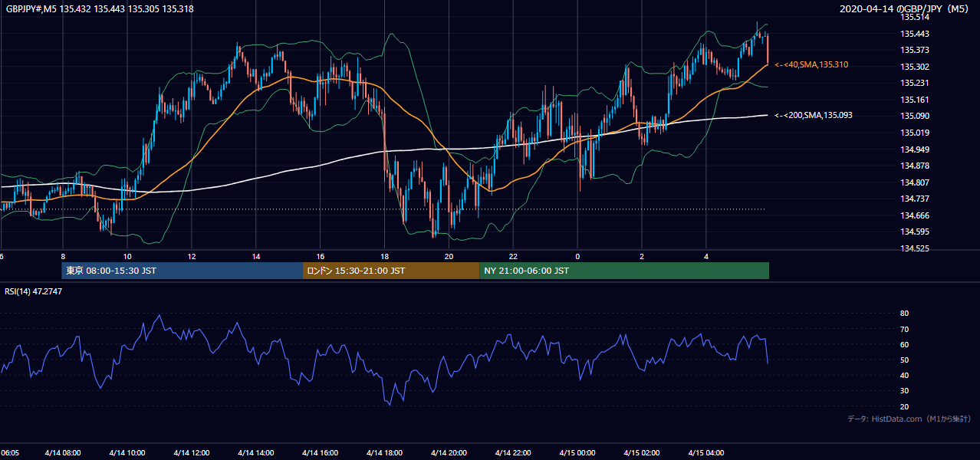Screen dimensions: 980x460
Task: Click the 134.807 price axis label
Action: coord(915,182)
